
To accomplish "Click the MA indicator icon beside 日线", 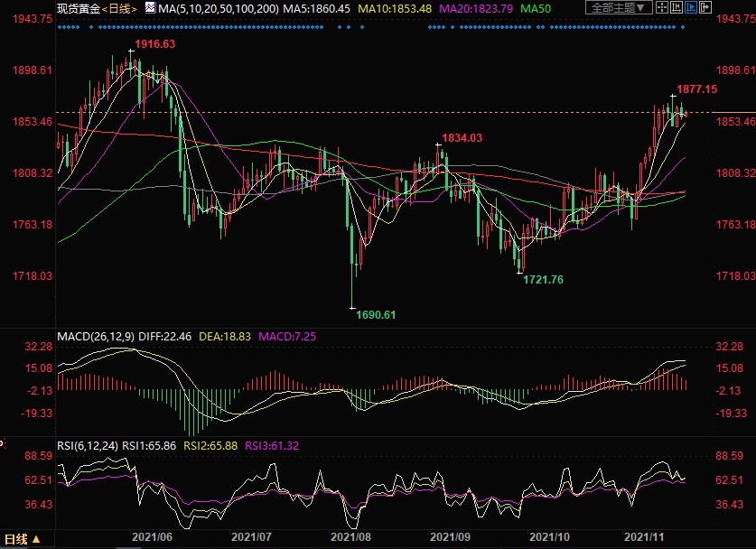I will tap(151, 8).
